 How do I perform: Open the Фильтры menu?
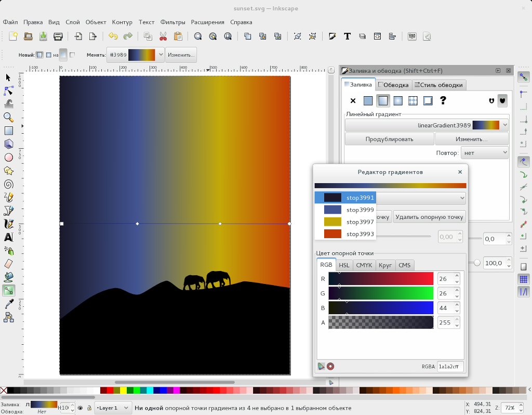(x=172, y=22)
